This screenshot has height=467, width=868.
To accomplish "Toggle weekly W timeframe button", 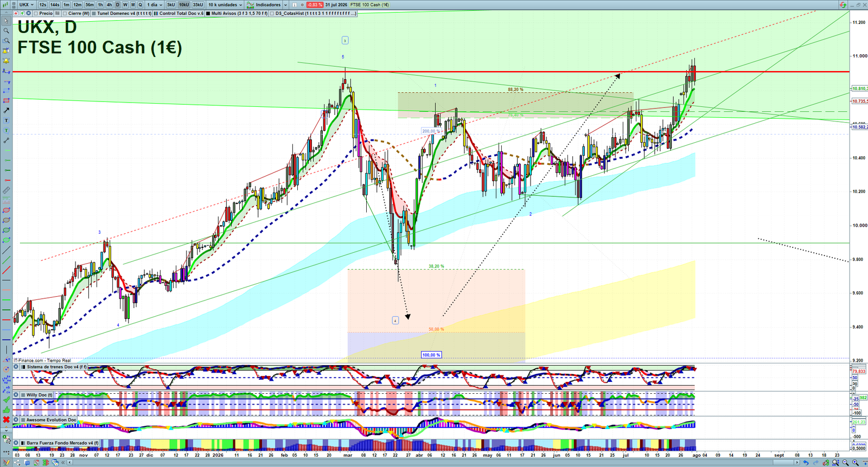I will [125, 5].
